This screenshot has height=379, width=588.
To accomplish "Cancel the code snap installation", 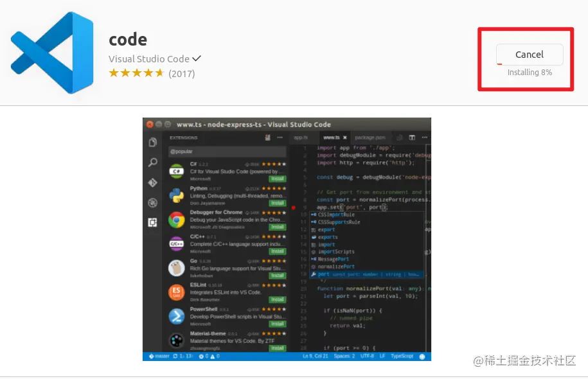I will pos(529,55).
